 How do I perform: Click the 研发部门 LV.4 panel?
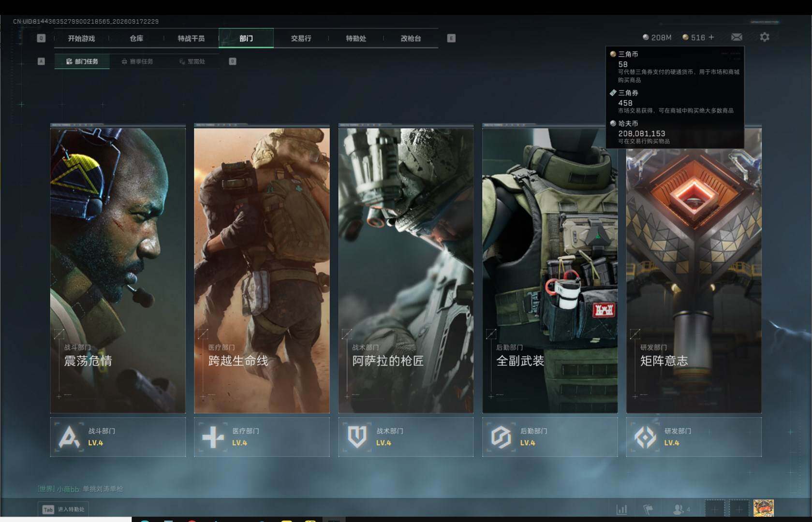(x=694, y=437)
